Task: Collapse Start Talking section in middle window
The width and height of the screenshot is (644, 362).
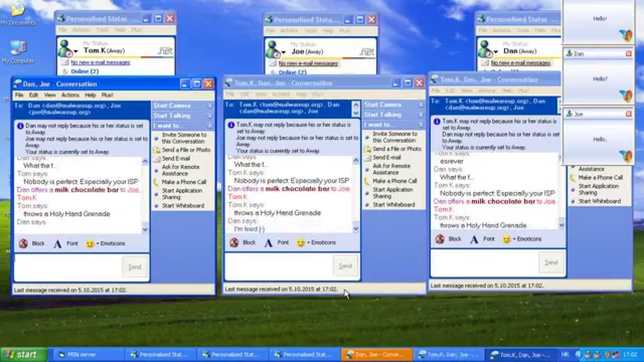Action: point(421,115)
